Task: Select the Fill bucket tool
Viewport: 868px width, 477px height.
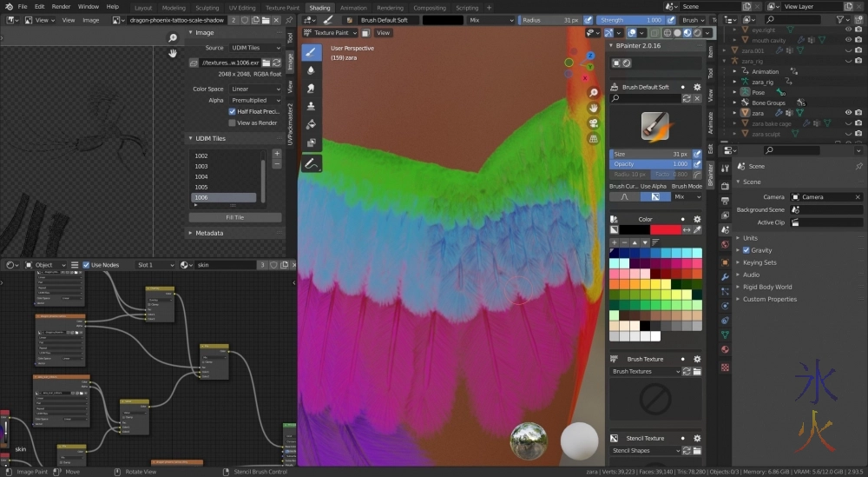Action: (x=311, y=125)
